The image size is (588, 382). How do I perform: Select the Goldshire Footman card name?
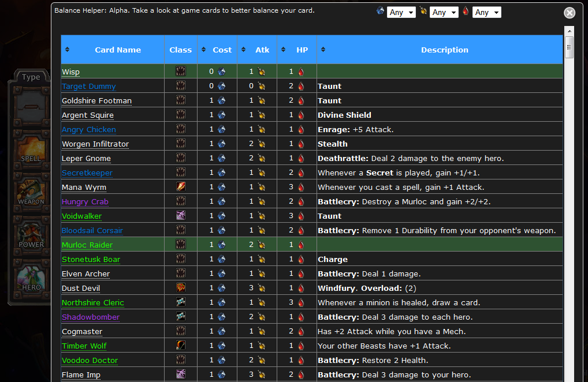[97, 101]
